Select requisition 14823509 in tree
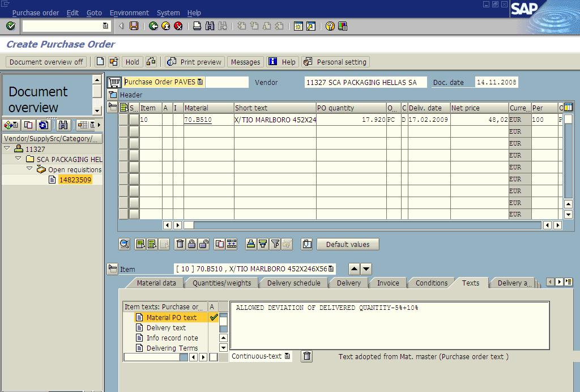 pyautogui.click(x=75, y=180)
